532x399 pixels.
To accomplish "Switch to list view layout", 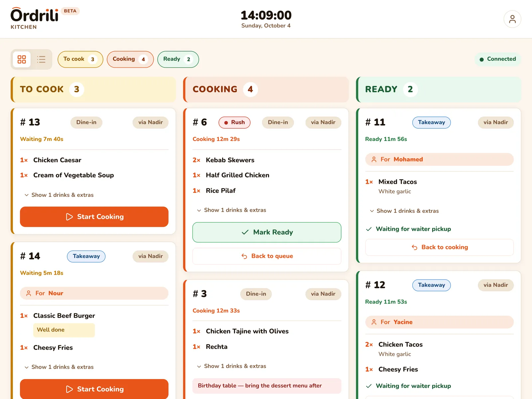I will [41, 60].
